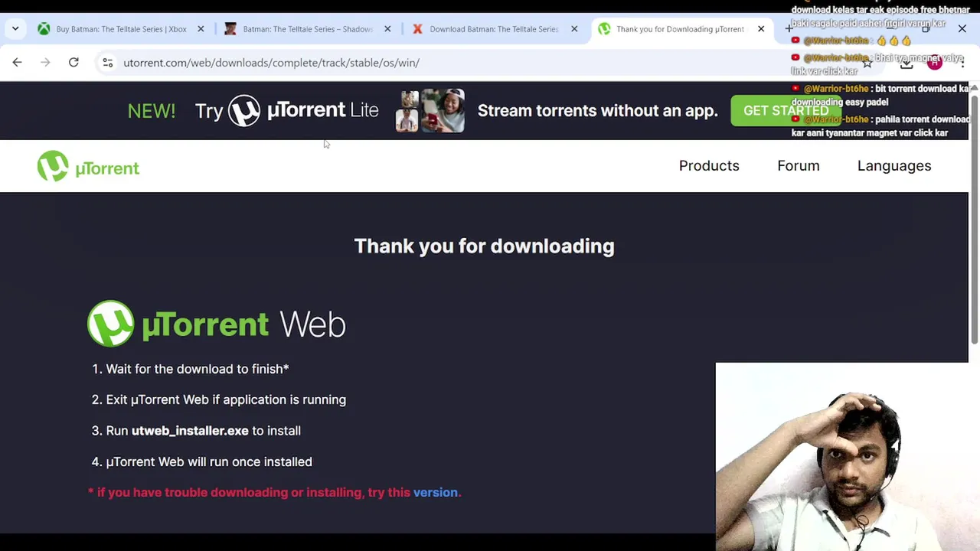Click the page vertical scrollbar thumb
The image size is (980, 551).
pyautogui.click(x=974, y=220)
